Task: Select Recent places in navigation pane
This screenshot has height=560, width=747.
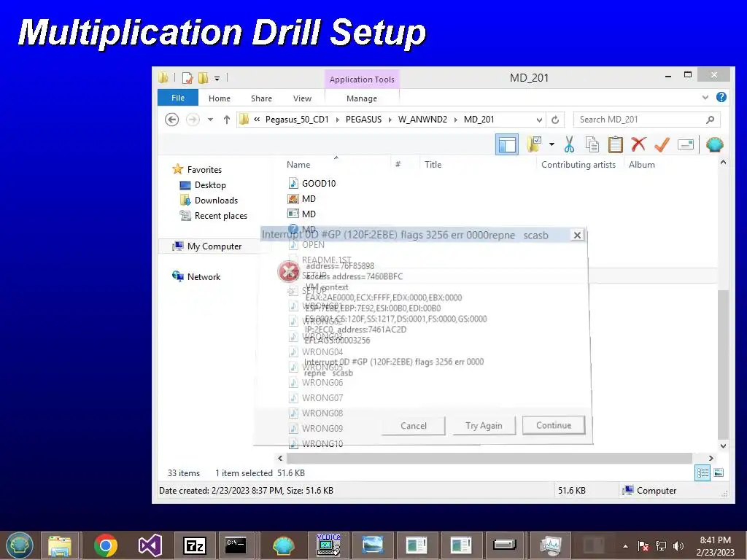Action: click(220, 215)
